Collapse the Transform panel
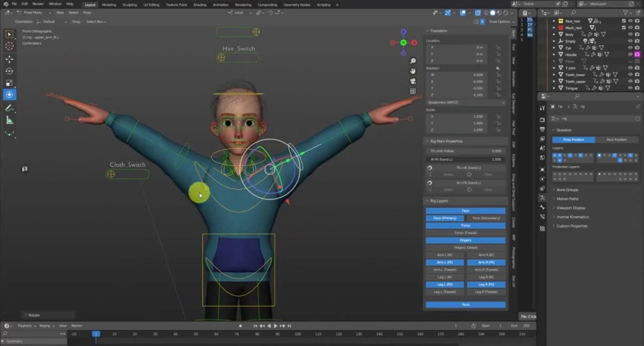The height and width of the screenshot is (346, 644). pyautogui.click(x=428, y=31)
